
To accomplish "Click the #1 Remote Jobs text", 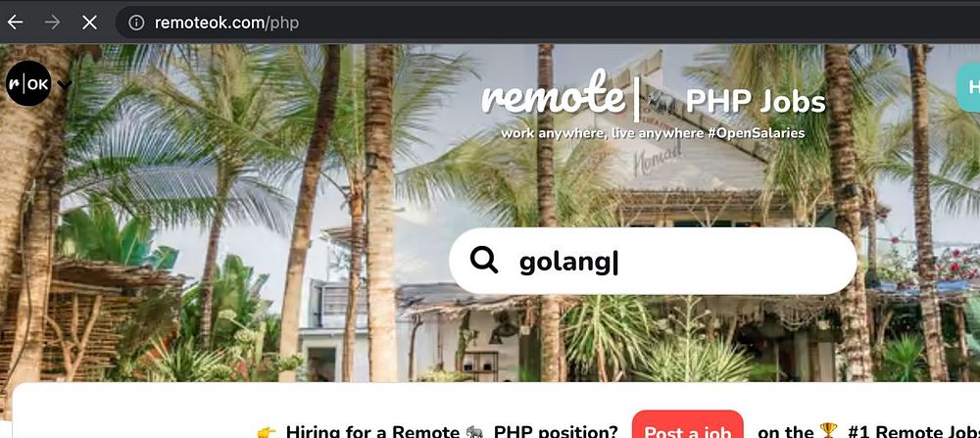I will 913,432.
